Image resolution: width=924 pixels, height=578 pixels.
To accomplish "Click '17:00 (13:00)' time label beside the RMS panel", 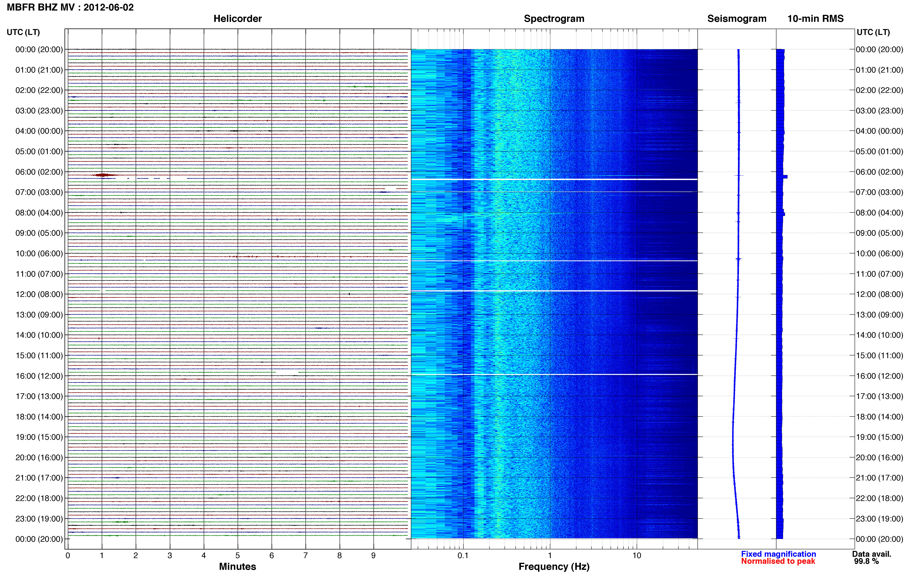I will pos(879,396).
